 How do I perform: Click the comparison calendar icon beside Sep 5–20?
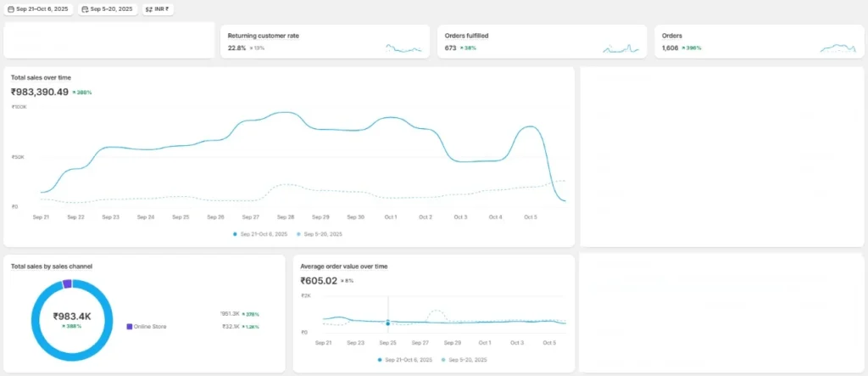tap(85, 9)
